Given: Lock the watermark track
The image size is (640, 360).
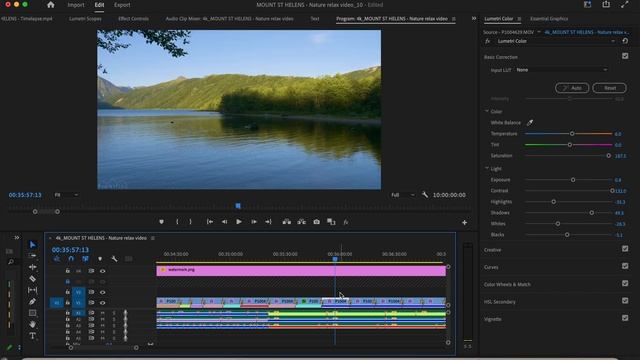Looking at the screenshot, I should tap(67, 271).
